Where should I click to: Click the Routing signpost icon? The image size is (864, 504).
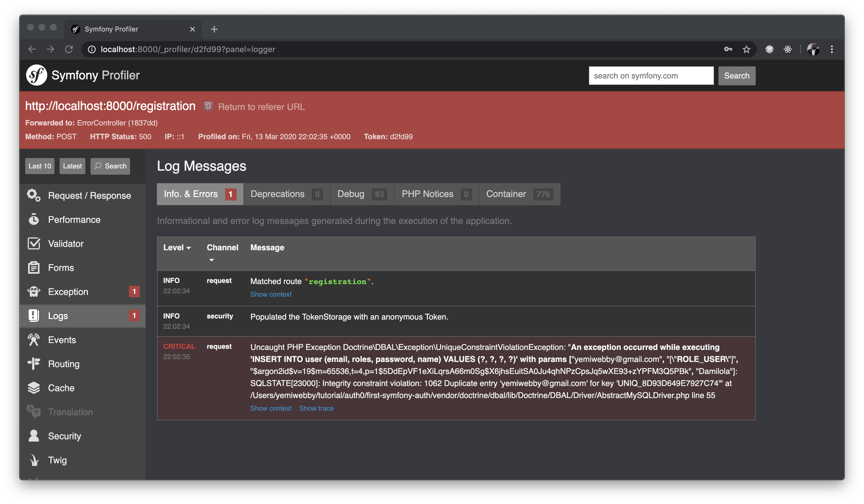34,363
